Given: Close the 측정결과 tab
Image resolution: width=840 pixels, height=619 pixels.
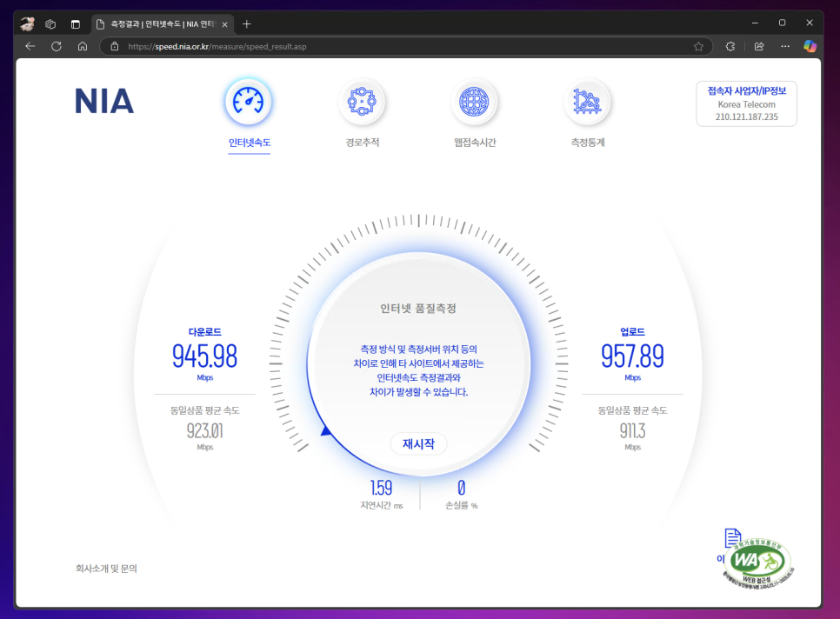Looking at the screenshot, I should (225, 24).
